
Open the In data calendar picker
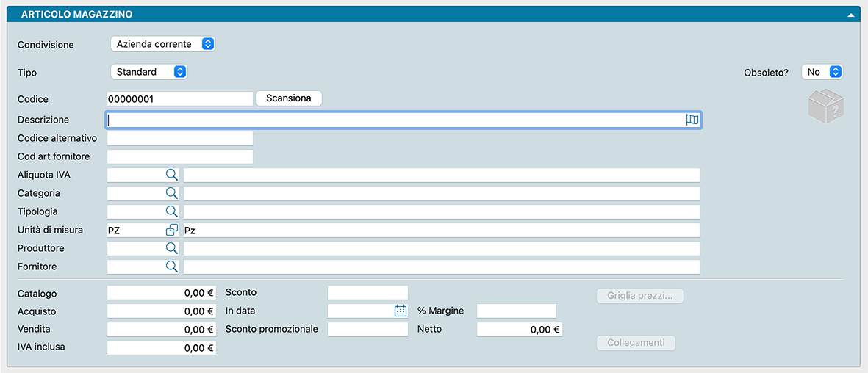401,311
